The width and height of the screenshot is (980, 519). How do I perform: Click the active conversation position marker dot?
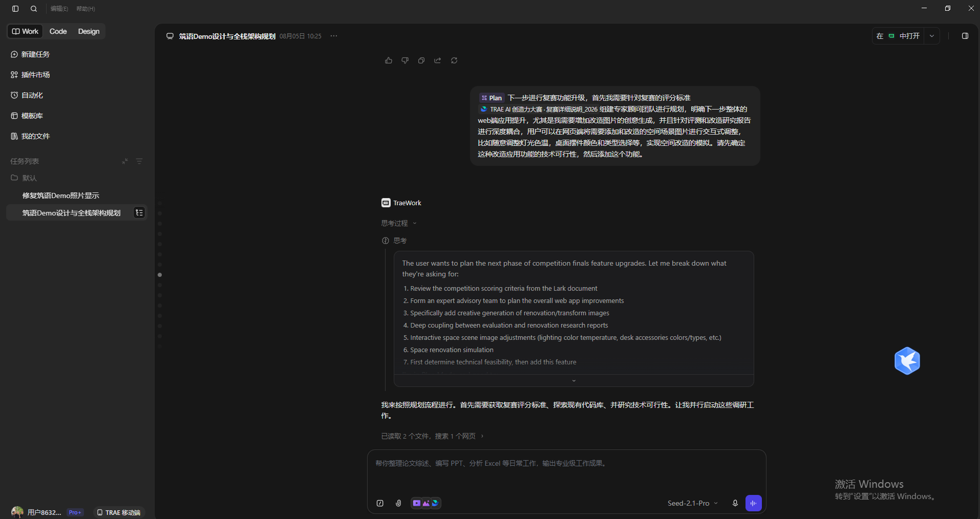pyautogui.click(x=160, y=275)
